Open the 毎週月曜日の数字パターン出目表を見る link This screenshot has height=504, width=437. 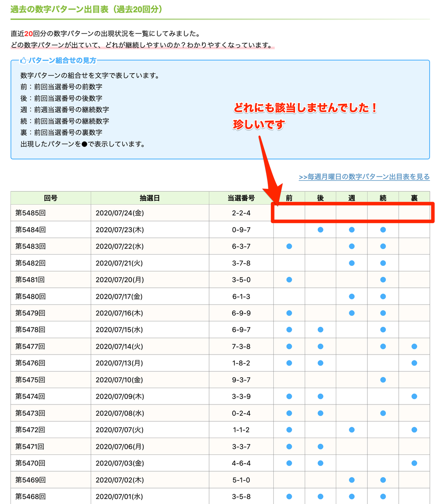point(364,177)
